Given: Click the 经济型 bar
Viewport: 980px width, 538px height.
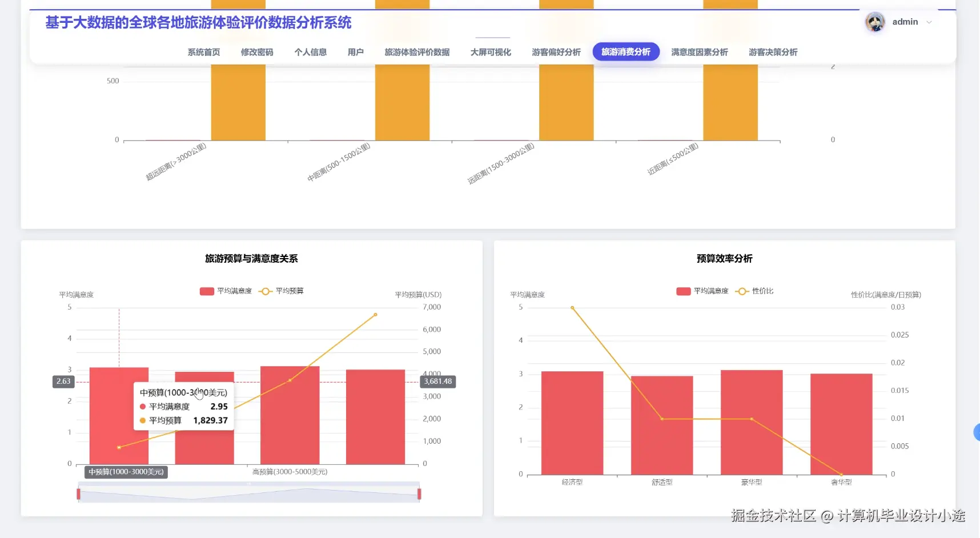Looking at the screenshot, I should click(x=572, y=423).
